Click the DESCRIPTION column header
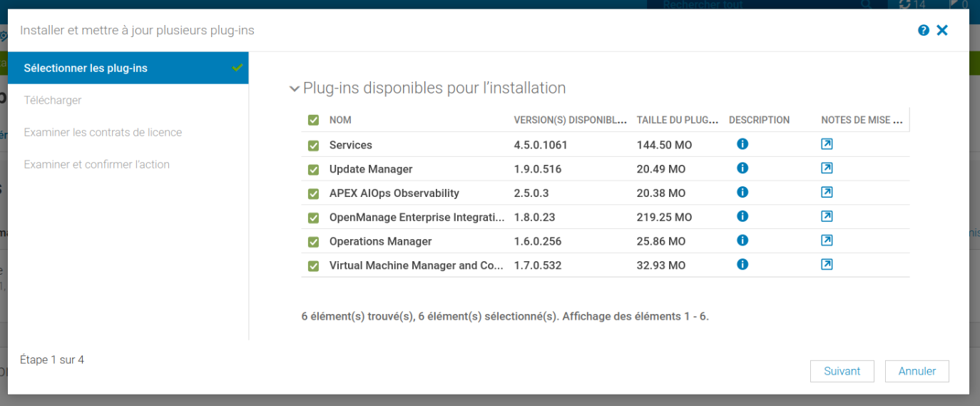This screenshot has height=406, width=980. tap(759, 120)
